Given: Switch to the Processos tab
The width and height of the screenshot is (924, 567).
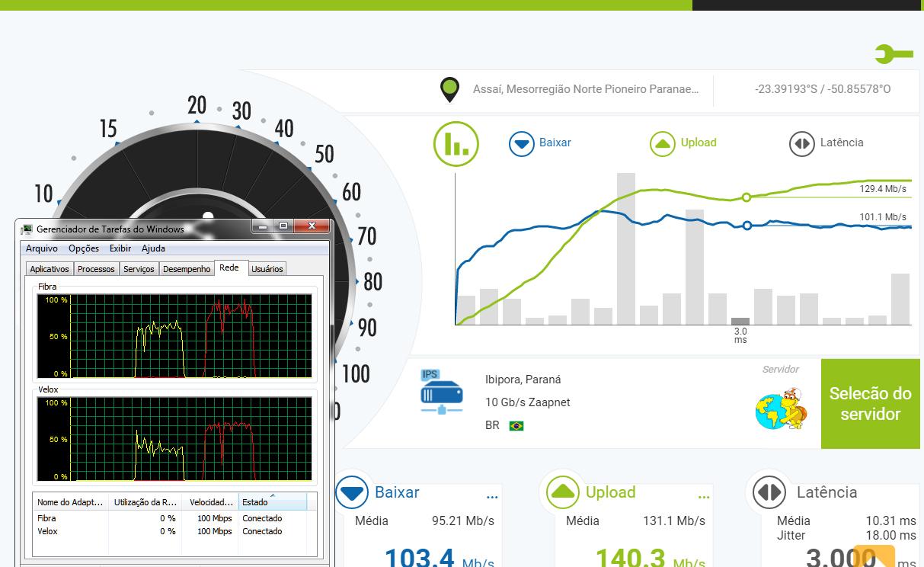Looking at the screenshot, I should point(96,269).
